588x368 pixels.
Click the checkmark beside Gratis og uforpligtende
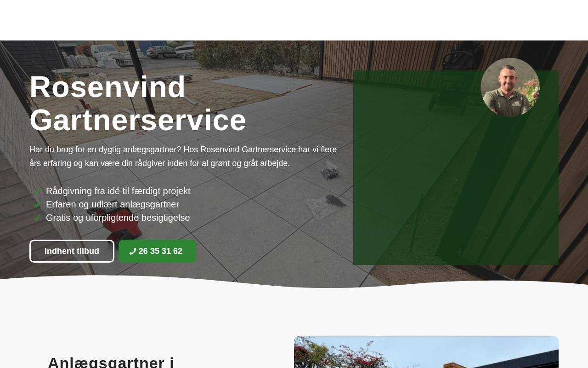click(x=37, y=218)
